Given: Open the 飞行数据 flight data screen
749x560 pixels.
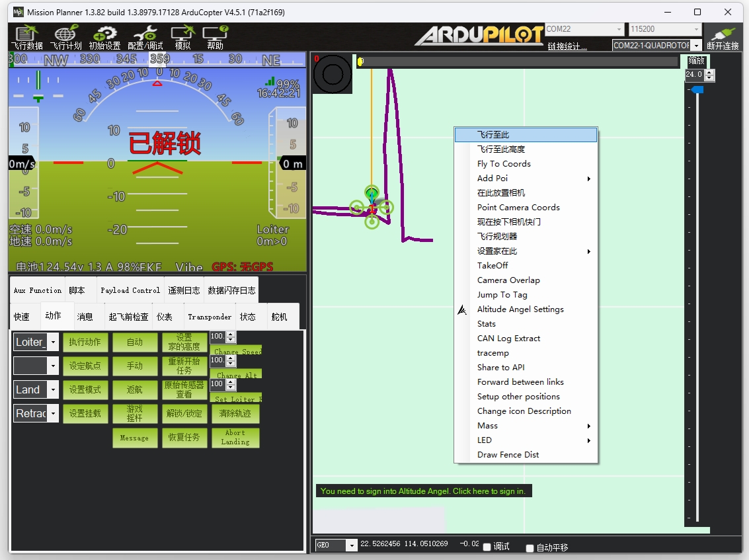Looking at the screenshot, I should pos(26,37).
